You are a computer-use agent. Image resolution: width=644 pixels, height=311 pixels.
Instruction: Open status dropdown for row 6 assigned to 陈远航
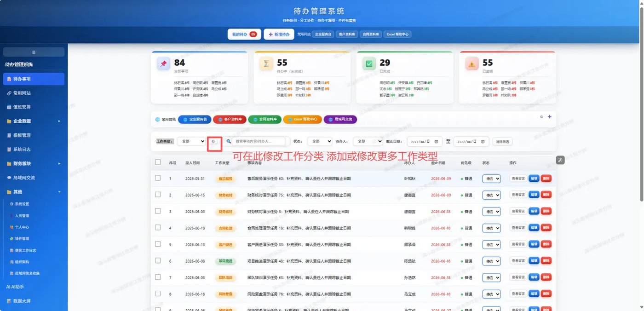point(491,261)
